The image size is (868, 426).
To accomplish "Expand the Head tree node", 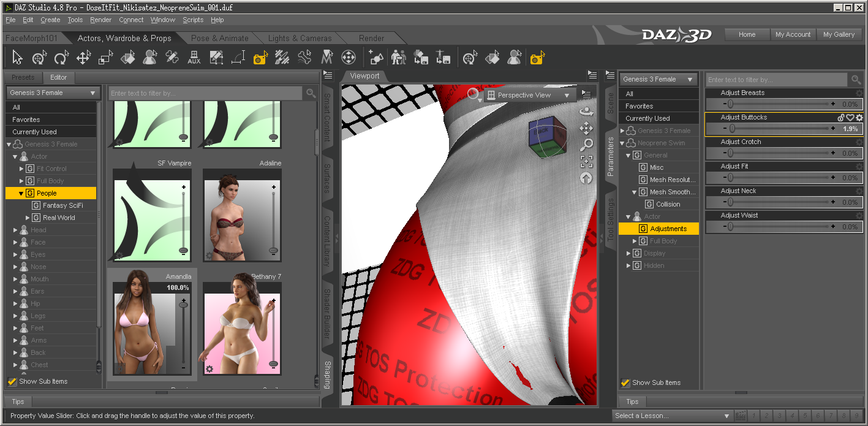I will (x=15, y=230).
